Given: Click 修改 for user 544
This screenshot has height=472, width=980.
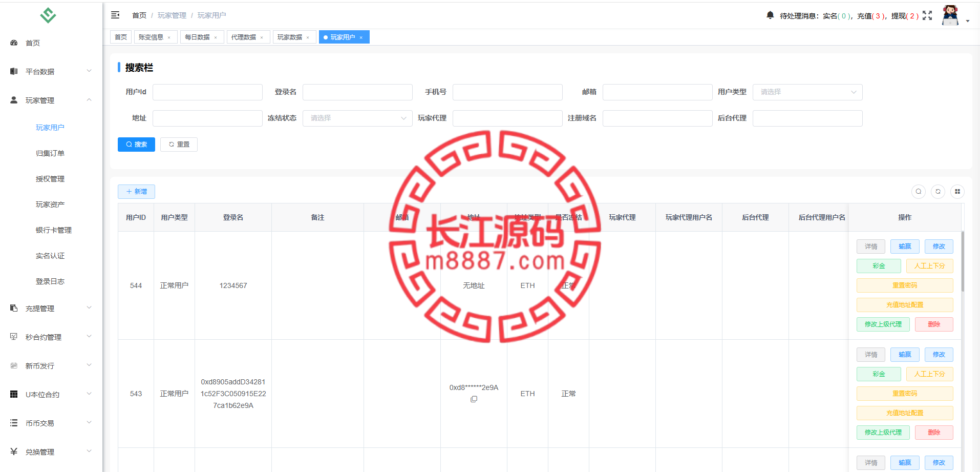Looking at the screenshot, I should 939,247.
